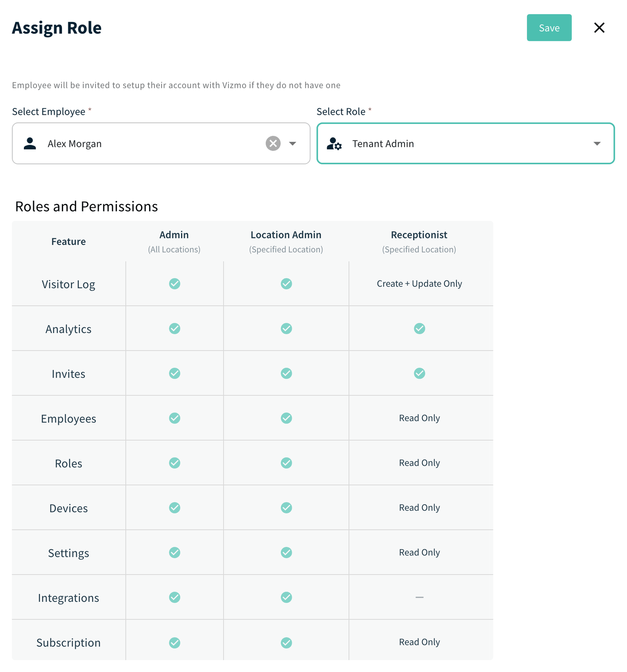Click Read Only in Roles row
Screen dimensions: 627x672
419,463
